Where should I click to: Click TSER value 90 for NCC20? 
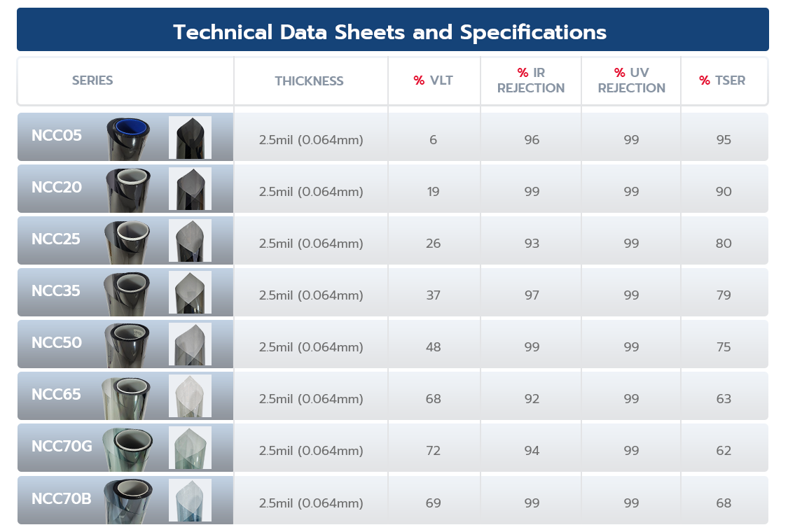tap(724, 191)
